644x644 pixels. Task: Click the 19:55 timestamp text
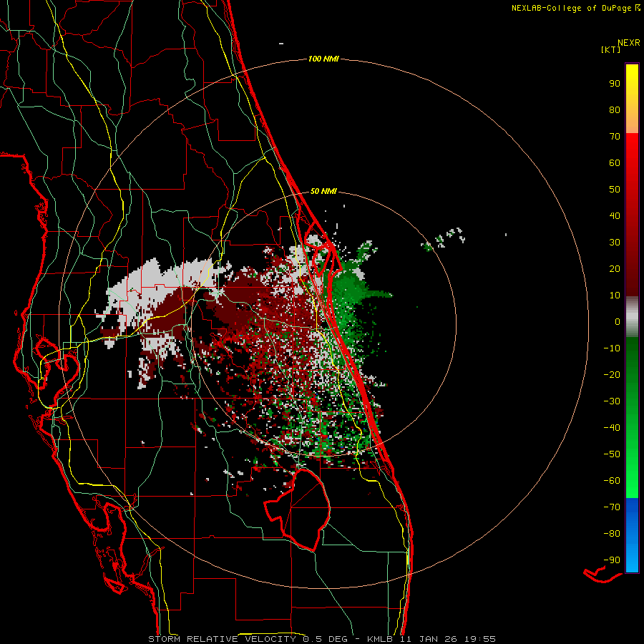click(480, 639)
